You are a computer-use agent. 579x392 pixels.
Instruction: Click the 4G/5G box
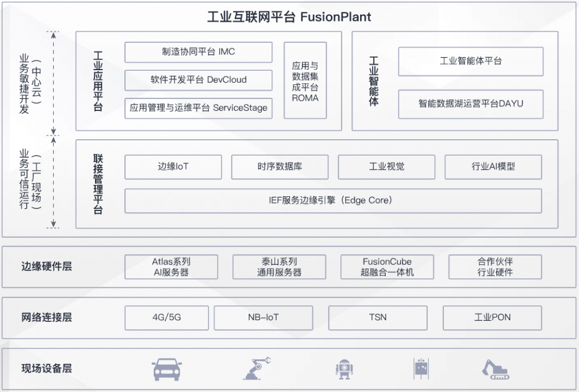(x=167, y=318)
